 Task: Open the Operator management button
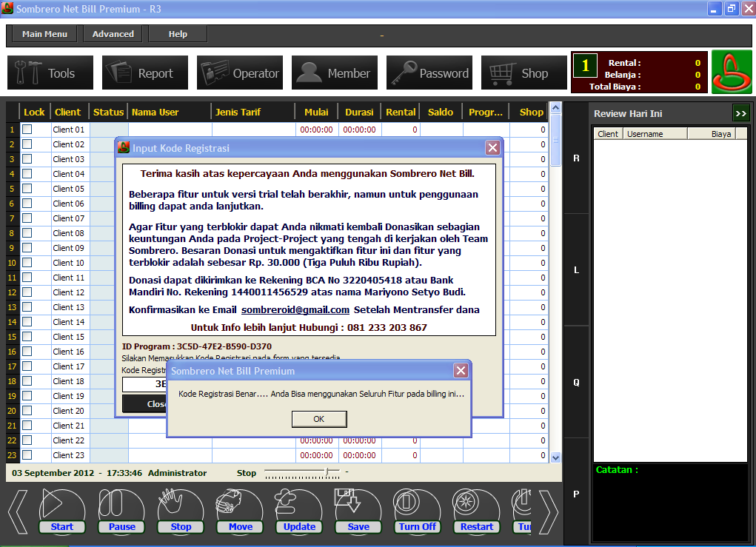point(240,73)
